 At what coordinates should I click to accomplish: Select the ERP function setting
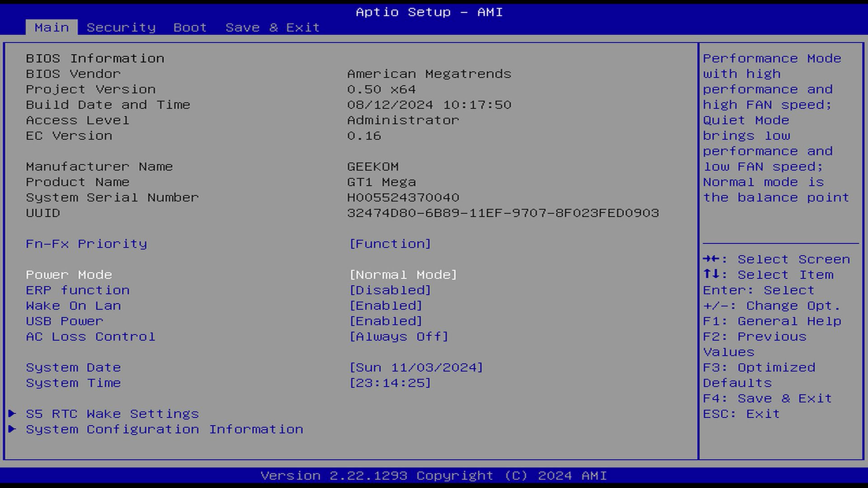tap(78, 290)
